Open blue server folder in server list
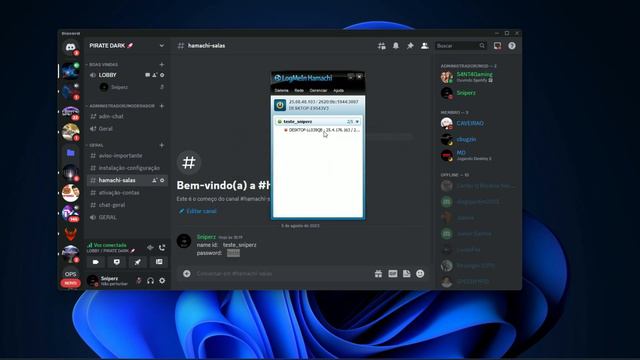 (70, 153)
